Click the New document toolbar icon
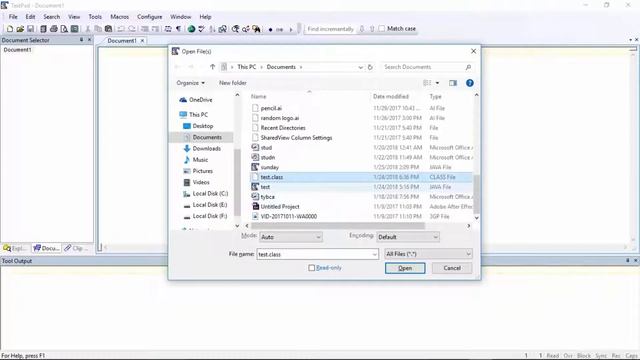 pyautogui.click(x=10, y=29)
